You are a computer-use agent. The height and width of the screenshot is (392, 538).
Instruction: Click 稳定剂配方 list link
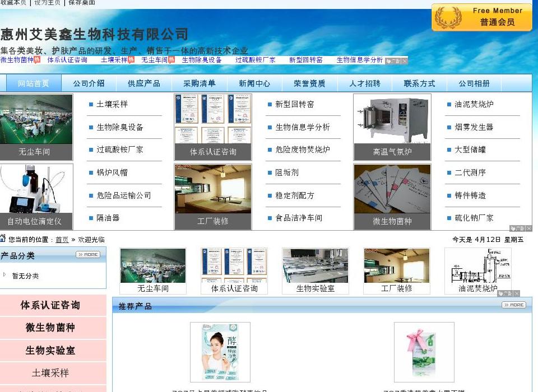coord(295,195)
